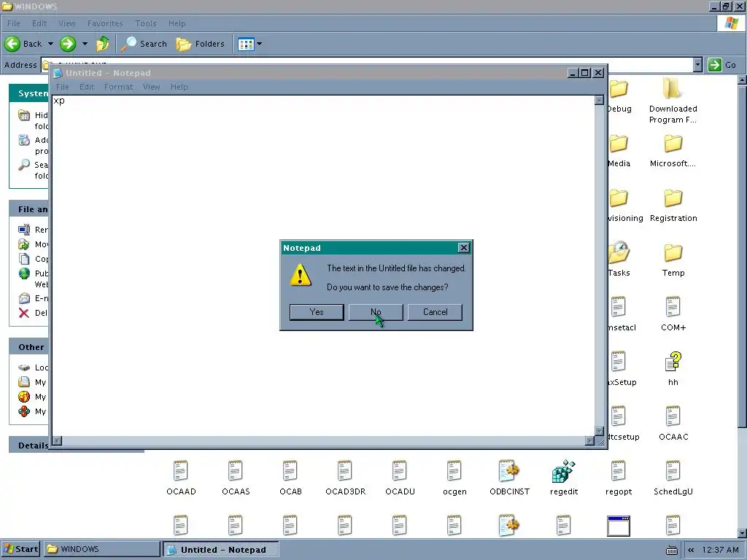Click Untitled - Notepad taskbar button
This screenshot has width=747, height=560.
pyautogui.click(x=220, y=549)
